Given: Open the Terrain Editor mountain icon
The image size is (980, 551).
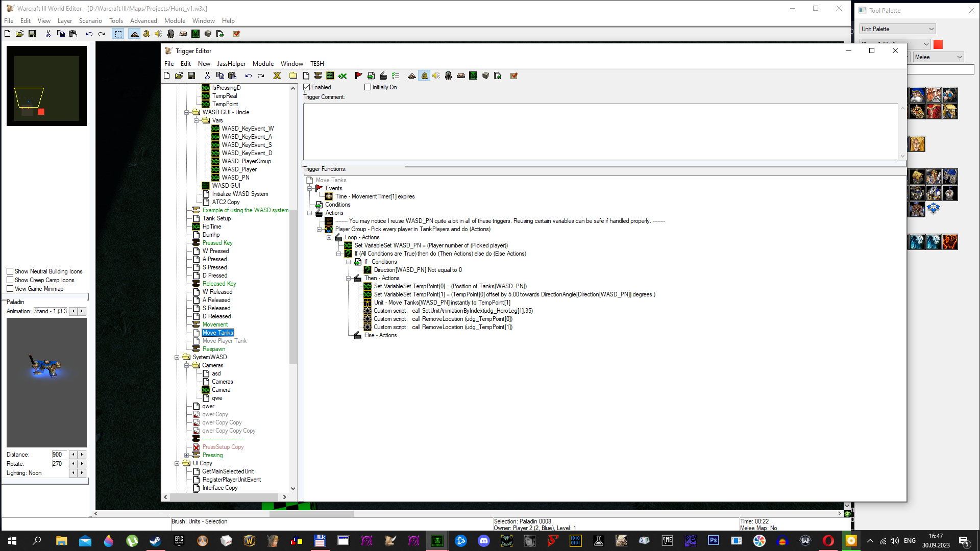Looking at the screenshot, I should pos(411,76).
